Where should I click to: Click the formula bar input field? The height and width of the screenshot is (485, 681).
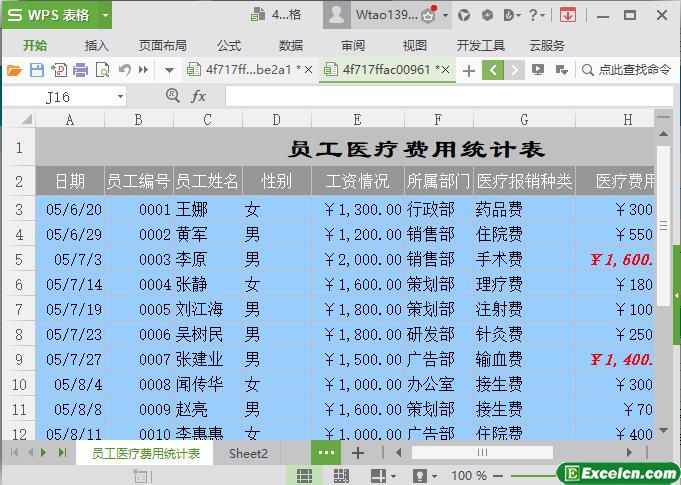[449, 96]
